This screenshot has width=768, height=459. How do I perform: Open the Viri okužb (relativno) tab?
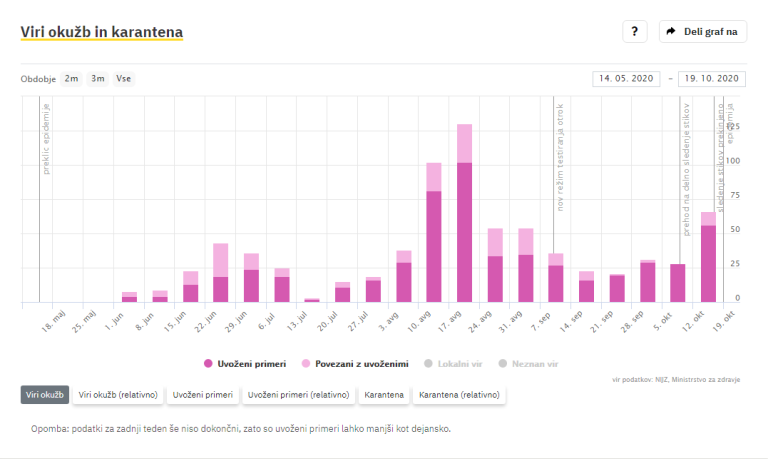pos(118,395)
